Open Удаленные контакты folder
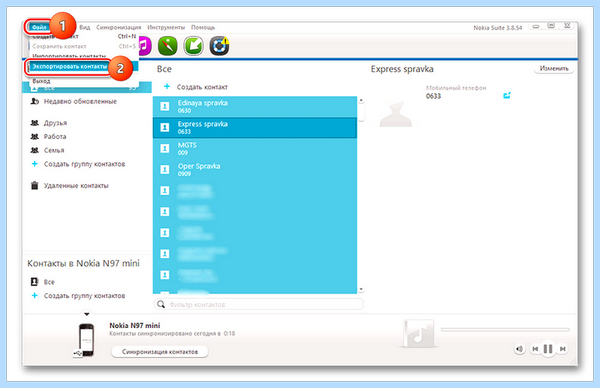Viewport: 600px width, 388px height. tap(76, 186)
